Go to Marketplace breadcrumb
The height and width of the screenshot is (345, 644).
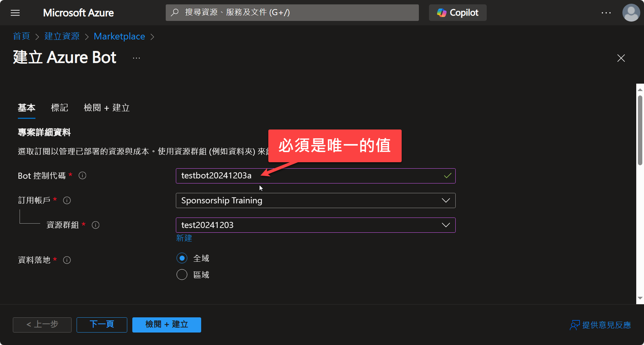[119, 36]
